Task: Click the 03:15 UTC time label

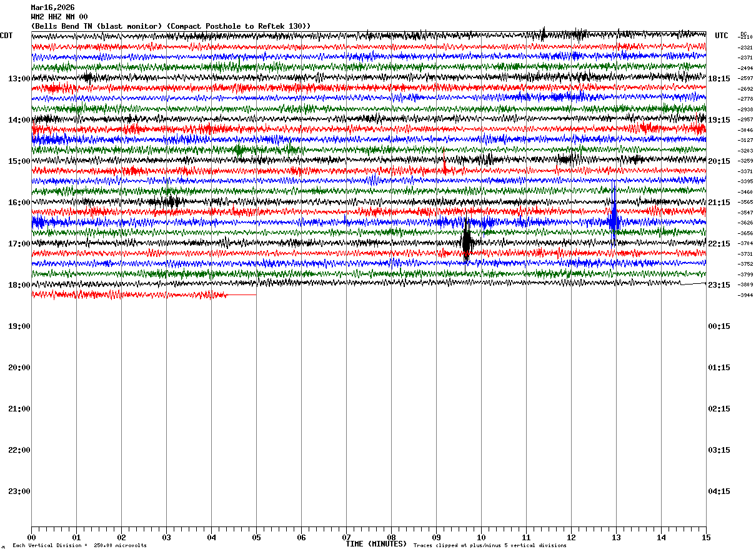Action: pos(719,450)
